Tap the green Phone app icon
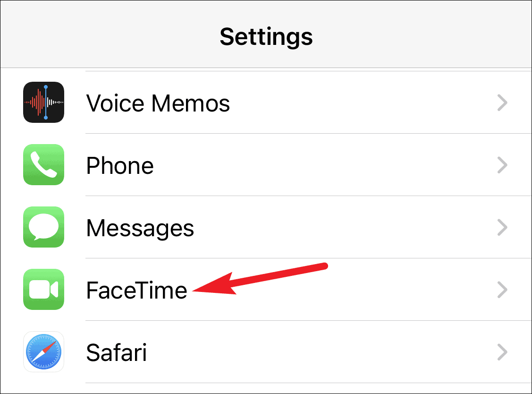Viewport: 532px width, 394px height. point(43,165)
